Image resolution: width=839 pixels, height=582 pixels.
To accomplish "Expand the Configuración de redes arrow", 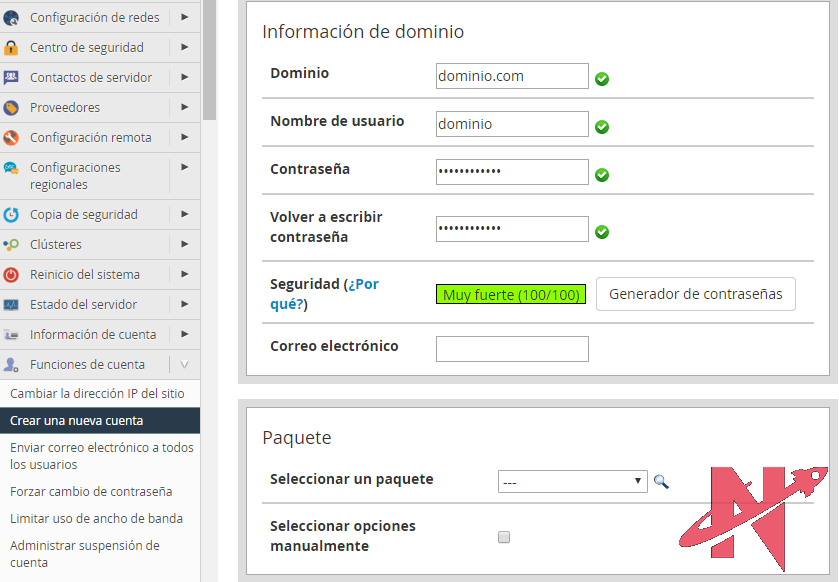I will click(x=185, y=17).
